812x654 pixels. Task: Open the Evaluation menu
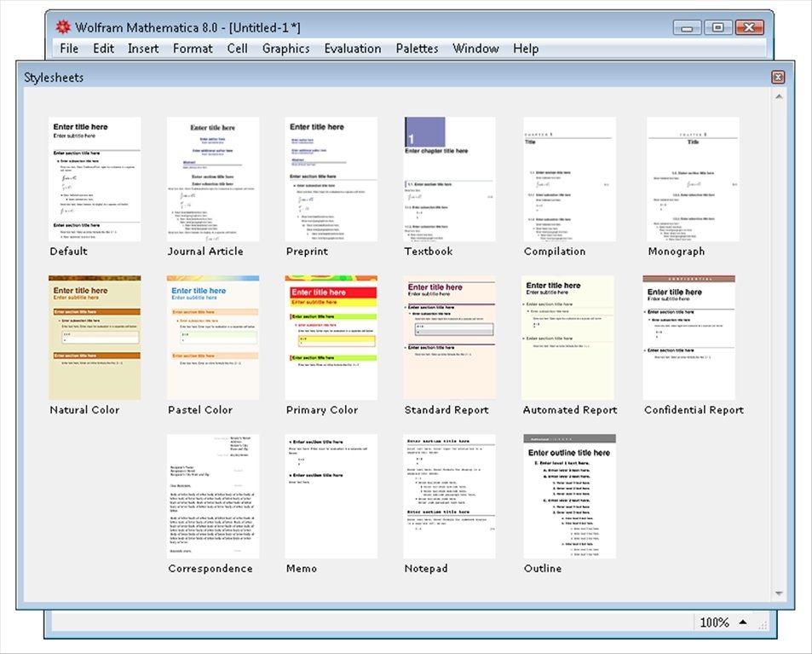(353, 49)
